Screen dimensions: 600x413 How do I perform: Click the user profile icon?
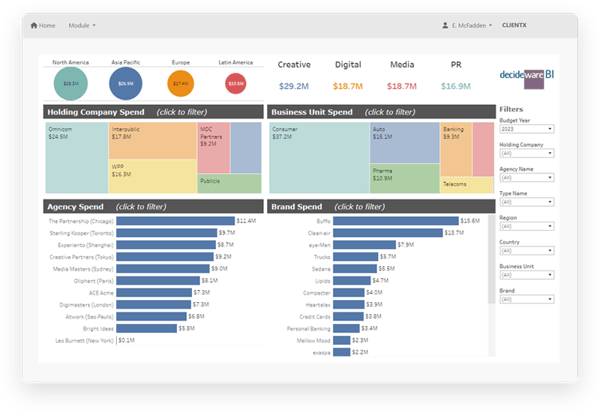[445, 25]
